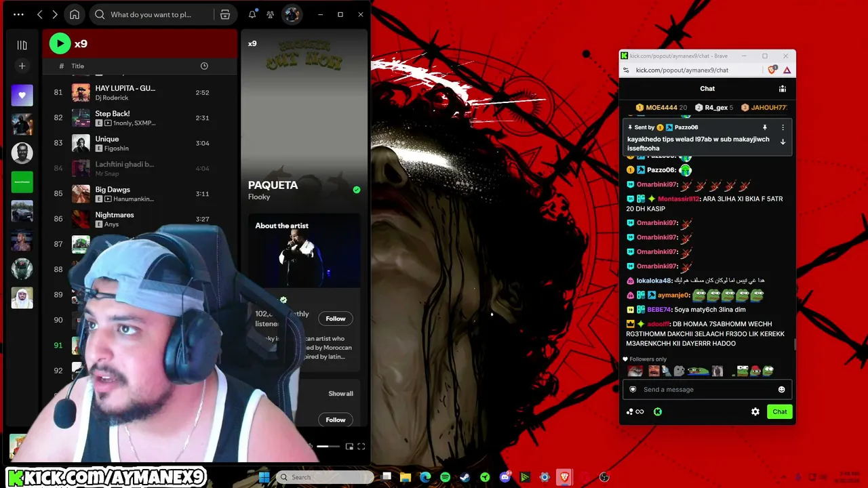Create a new playlist with plus icon
The height and width of the screenshot is (488, 868).
(x=22, y=66)
